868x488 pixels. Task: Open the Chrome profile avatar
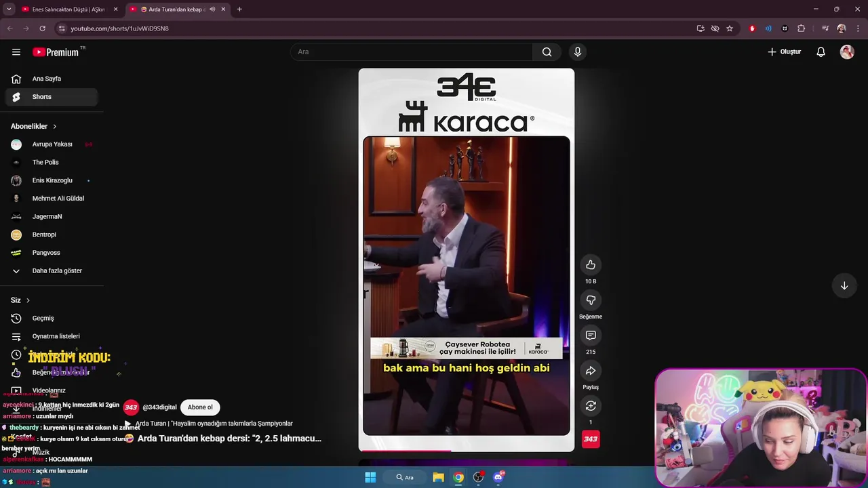pyautogui.click(x=842, y=28)
